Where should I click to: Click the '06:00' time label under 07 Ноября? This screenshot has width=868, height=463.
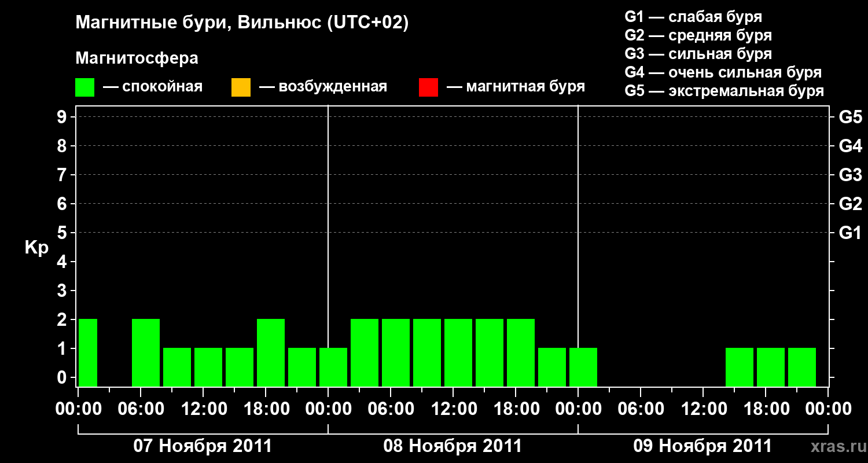(x=141, y=409)
